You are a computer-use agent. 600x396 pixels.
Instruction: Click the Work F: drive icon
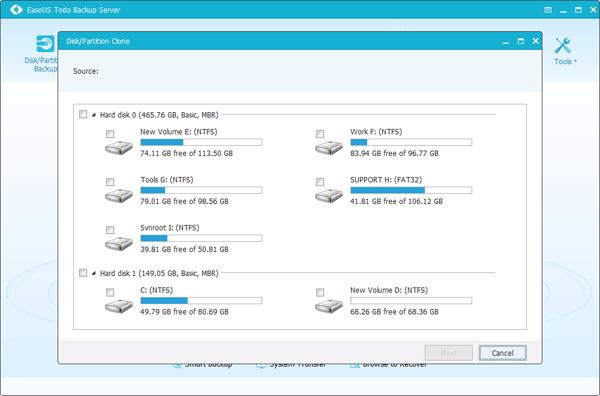tap(329, 148)
